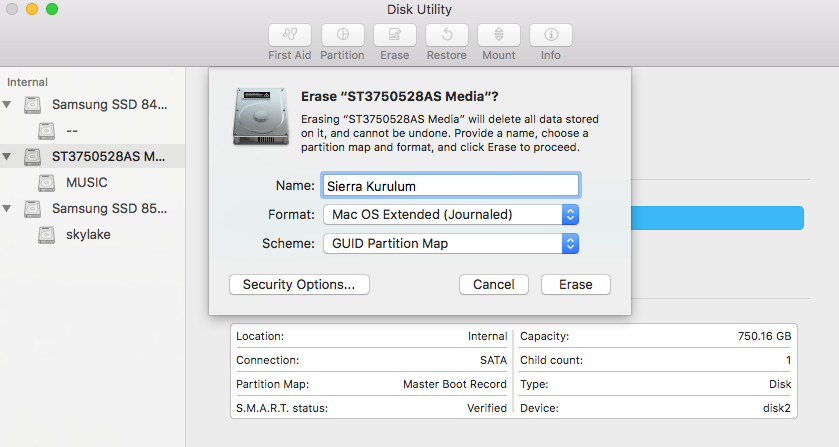This screenshot has width=839, height=447.
Task: Open Security Options dialog
Action: tap(299, 285)
